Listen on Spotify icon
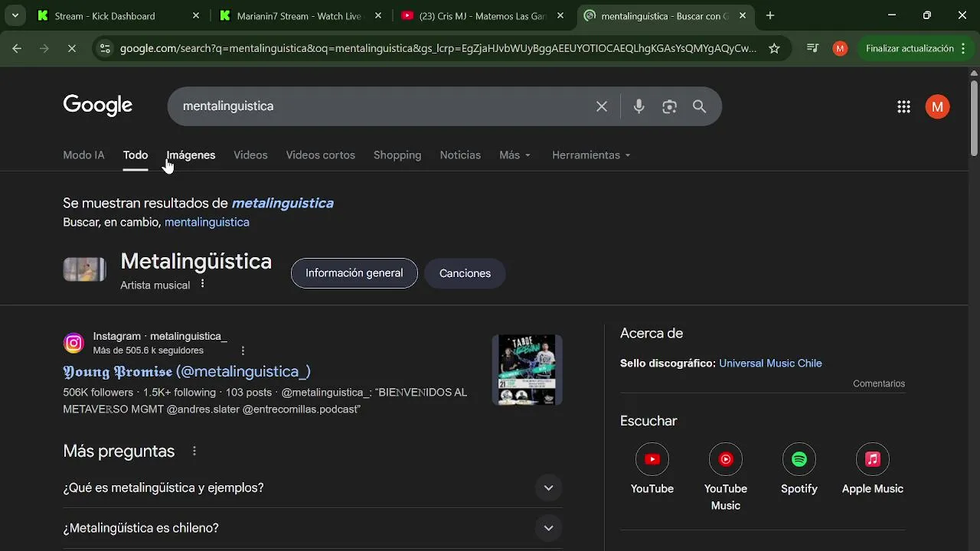The width and height of the screenshot is (980, 551). 799,459
